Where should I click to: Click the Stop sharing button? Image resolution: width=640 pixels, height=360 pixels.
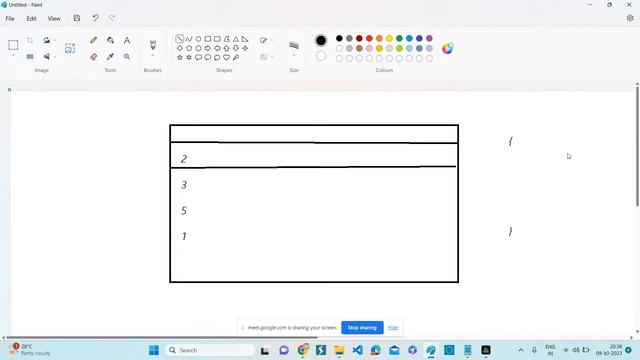coord(362,327)
